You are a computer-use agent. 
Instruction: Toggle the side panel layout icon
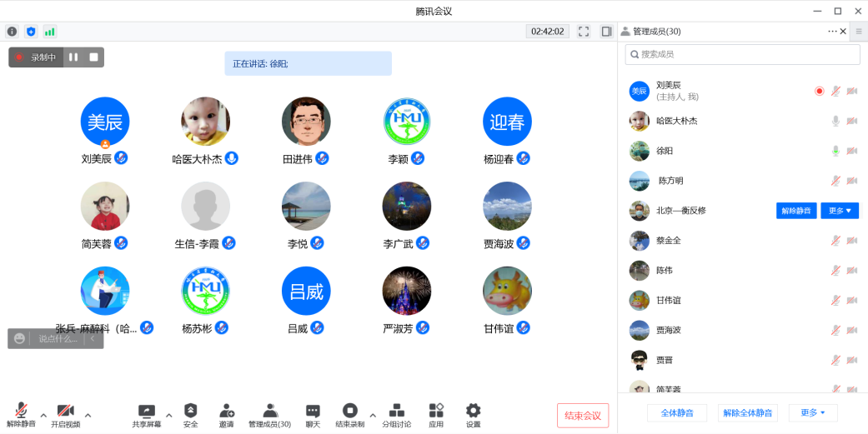606,32
